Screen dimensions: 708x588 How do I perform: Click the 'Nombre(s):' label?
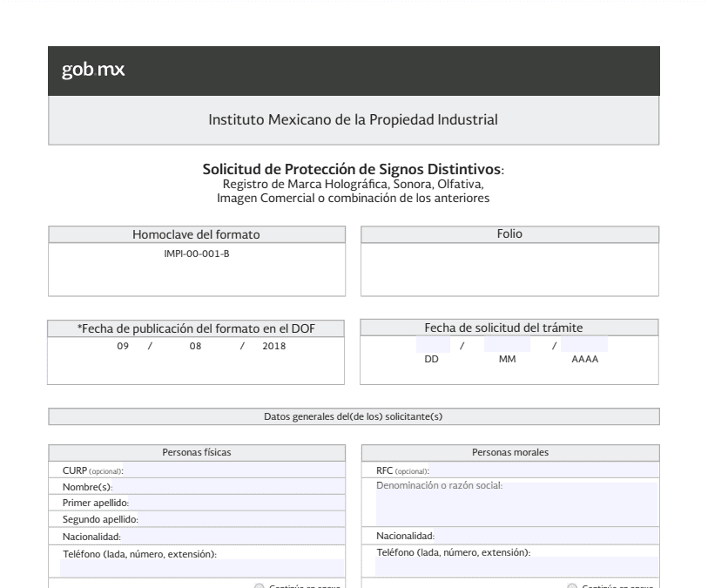click(87, 487)
